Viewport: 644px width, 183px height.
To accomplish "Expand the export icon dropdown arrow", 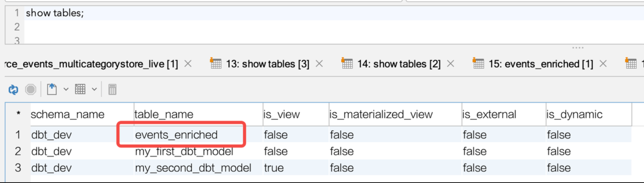I will pyautogui.click(x=66, y=89).
